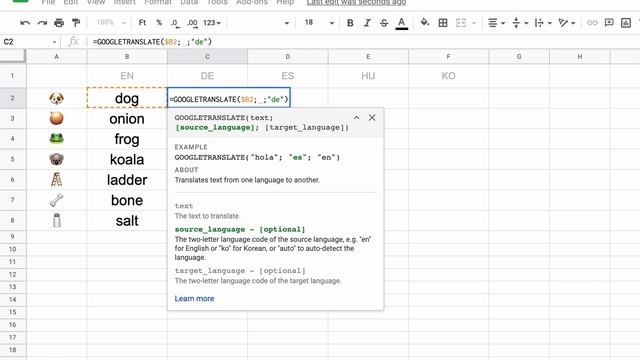640x360 pixels.
Task: Format as currency (Ft)
Action: click(x=142, y=23)
